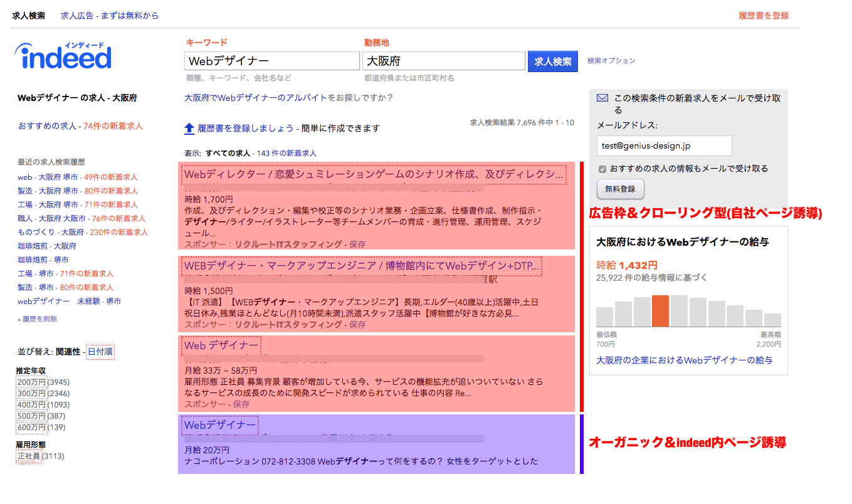The image size is (852, 504).
Task: Click the envelope email alert icon
Action: tap(602, 98)
